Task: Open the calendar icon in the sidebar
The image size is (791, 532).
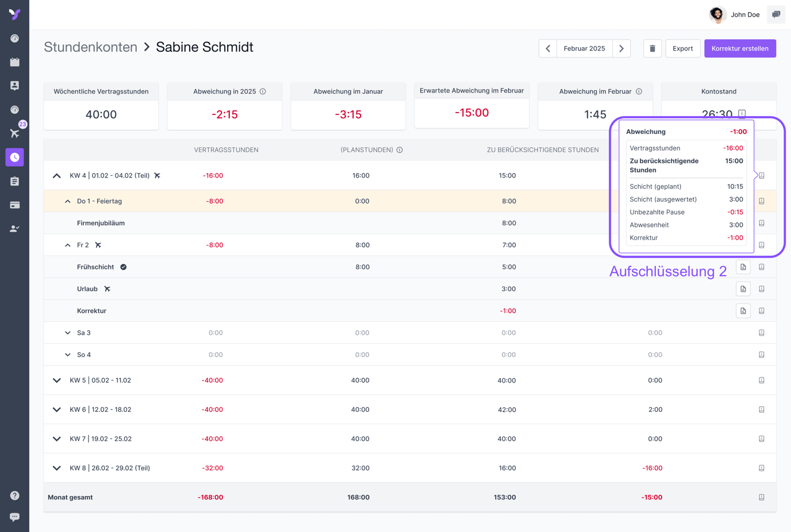Action: [15, 62]
